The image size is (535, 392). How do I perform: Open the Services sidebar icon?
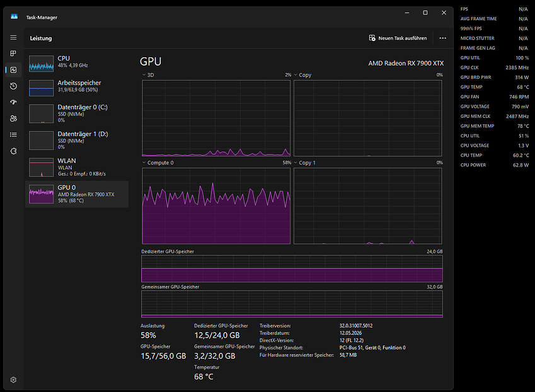13,151
